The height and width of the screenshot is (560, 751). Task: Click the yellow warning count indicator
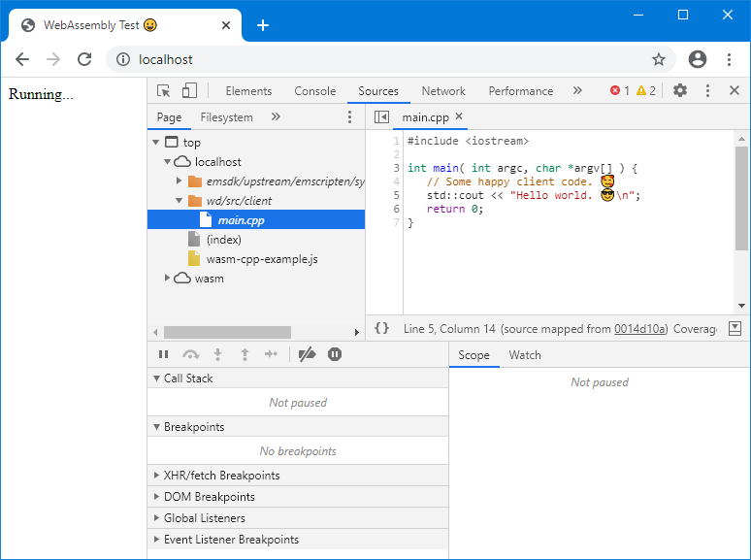[x=645, y=90]
